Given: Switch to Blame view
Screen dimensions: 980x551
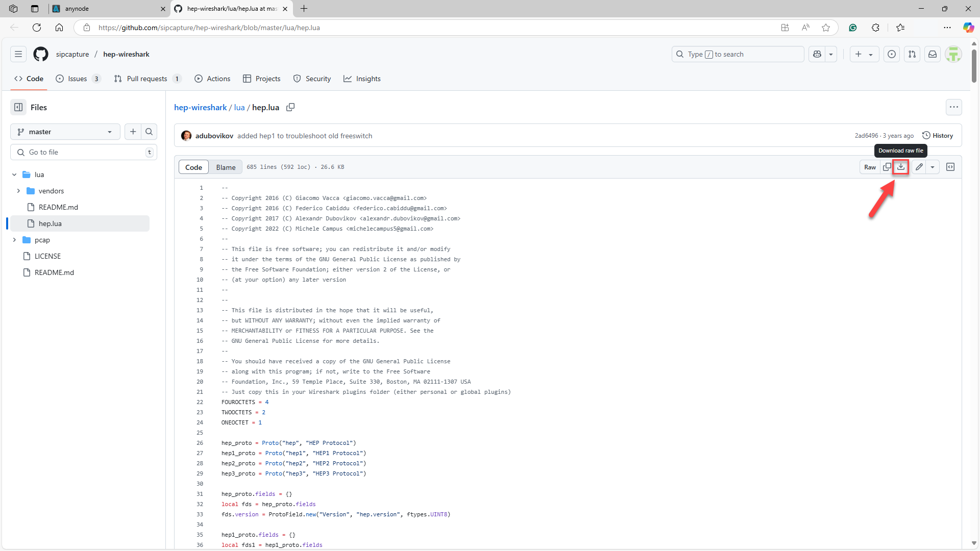Looking at the screenshot, I should 226,167.
